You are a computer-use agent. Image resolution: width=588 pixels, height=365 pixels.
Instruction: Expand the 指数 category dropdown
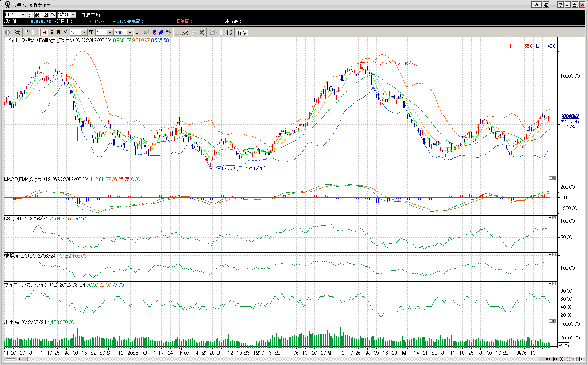[73, 15]
